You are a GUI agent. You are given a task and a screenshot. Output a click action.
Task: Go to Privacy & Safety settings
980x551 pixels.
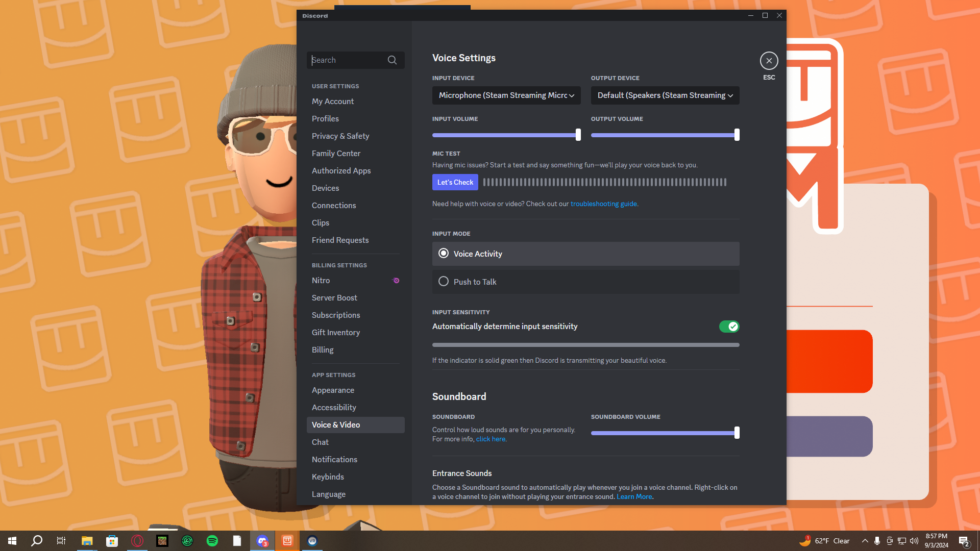pos(340,136)
